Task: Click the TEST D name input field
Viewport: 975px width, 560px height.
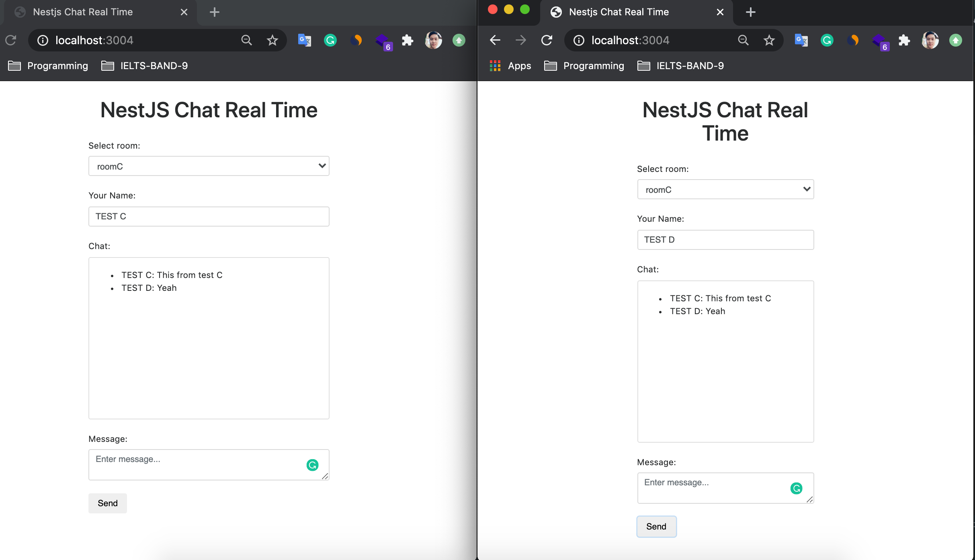Action: pyautogui.click(x=725, y=240)
